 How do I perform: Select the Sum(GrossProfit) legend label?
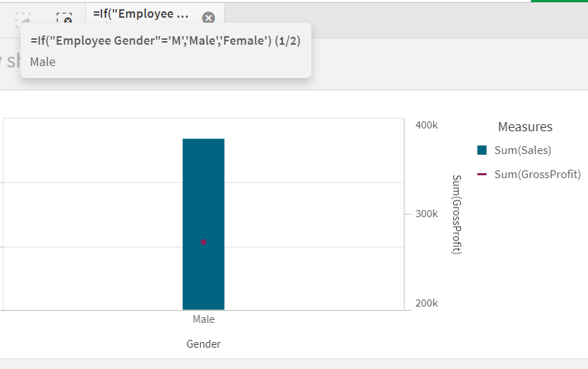[537, 175]
